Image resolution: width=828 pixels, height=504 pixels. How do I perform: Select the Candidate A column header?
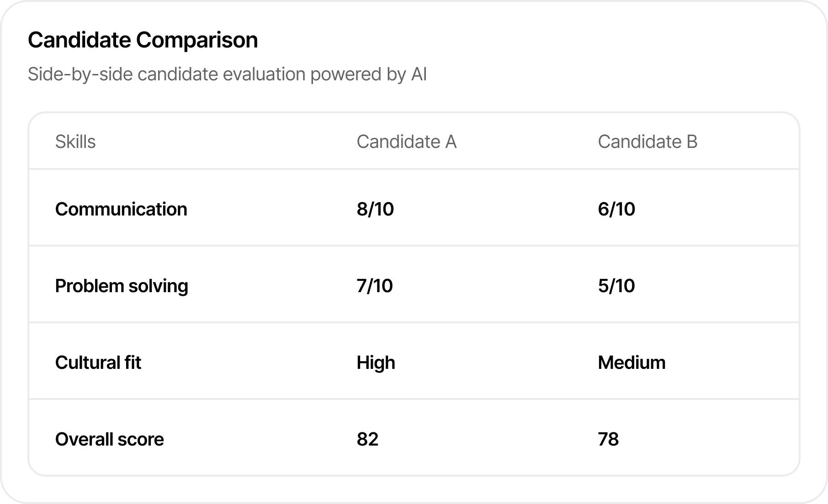click(406, 142)
